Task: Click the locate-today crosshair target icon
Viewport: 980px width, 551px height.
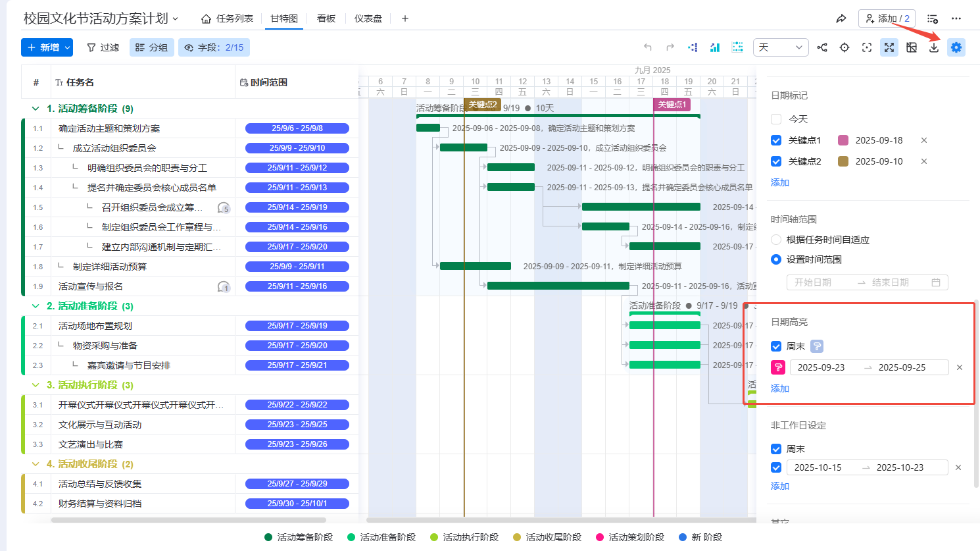Action: click(x=845, y=47)
